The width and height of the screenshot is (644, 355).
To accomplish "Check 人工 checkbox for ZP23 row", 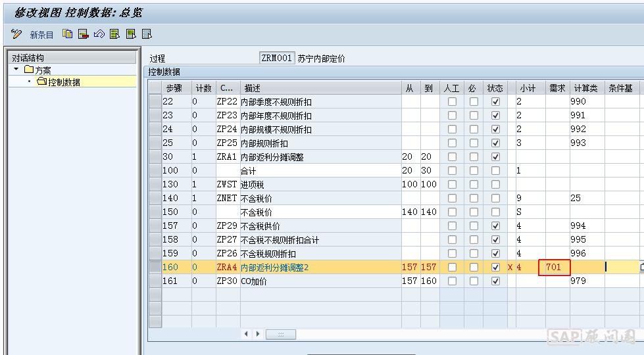I will (x=452, y=115).
